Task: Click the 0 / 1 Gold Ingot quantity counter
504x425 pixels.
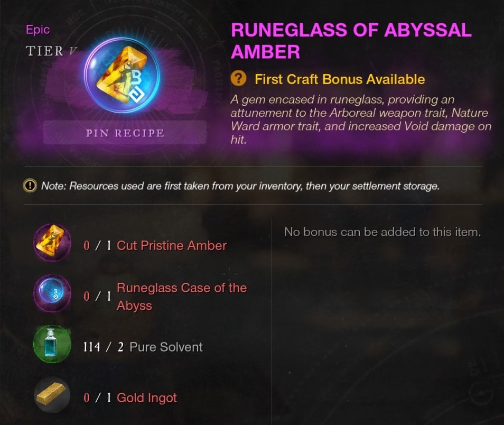Action: 97,398
